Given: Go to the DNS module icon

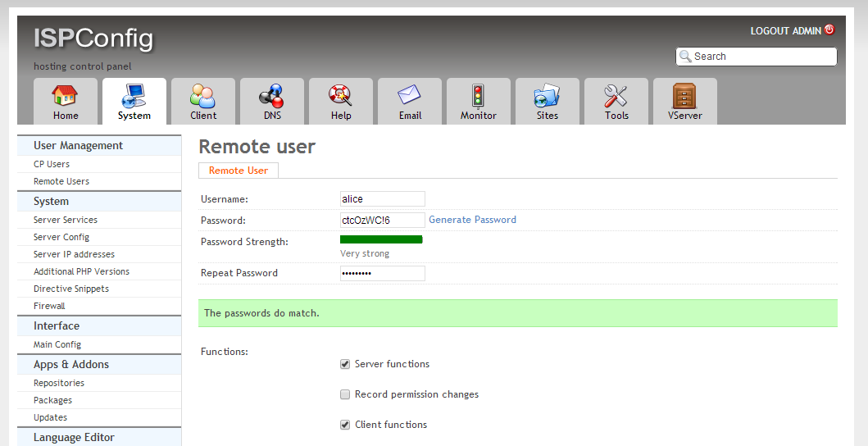Looking at the screenshot, I should pos(272,96).
